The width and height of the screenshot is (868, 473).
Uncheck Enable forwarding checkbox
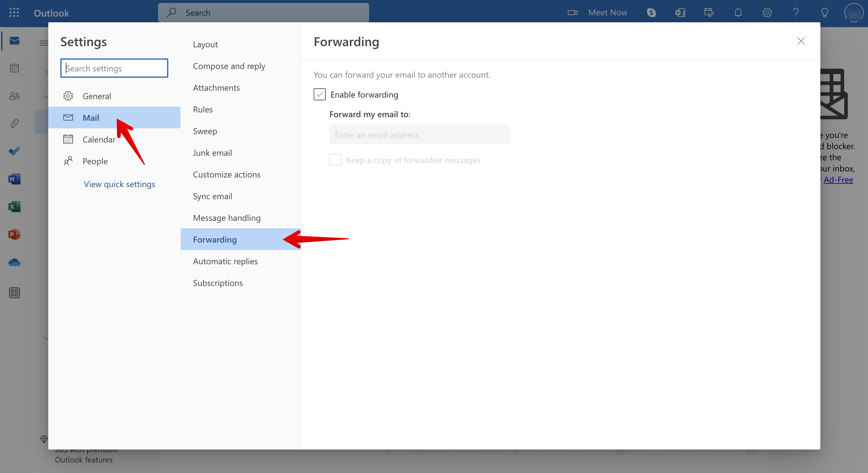319,95
